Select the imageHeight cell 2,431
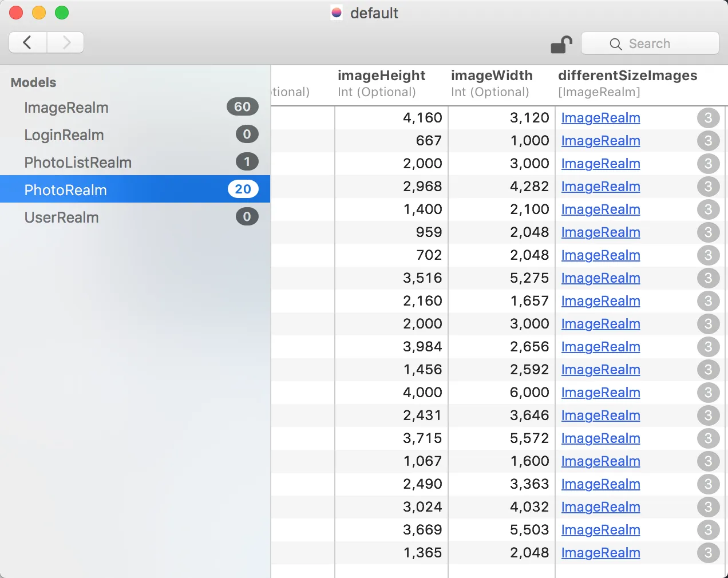 tap(391, 415)
